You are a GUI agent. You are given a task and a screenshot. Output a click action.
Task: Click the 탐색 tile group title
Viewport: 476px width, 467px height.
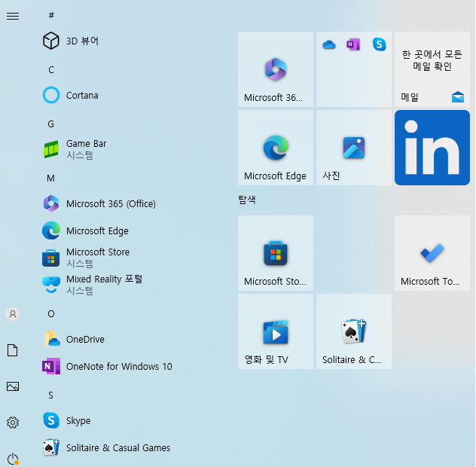pyautogui.click(x=247, y=200)
